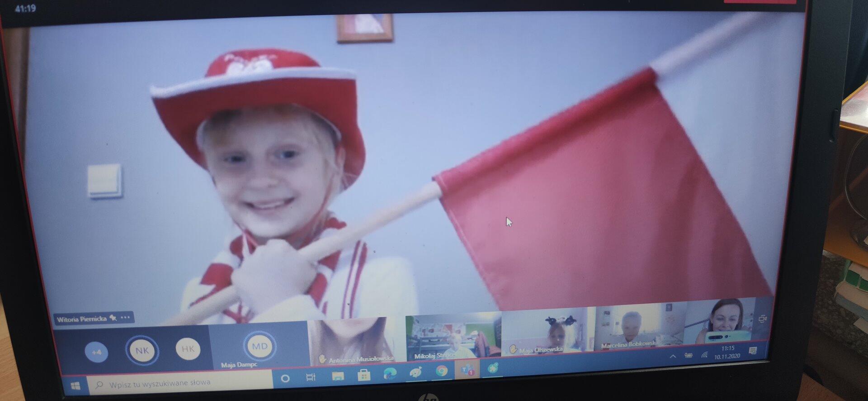Open the Windows notification center icon
The height and width of the screenshot is (401, 868).
(753, 351)
